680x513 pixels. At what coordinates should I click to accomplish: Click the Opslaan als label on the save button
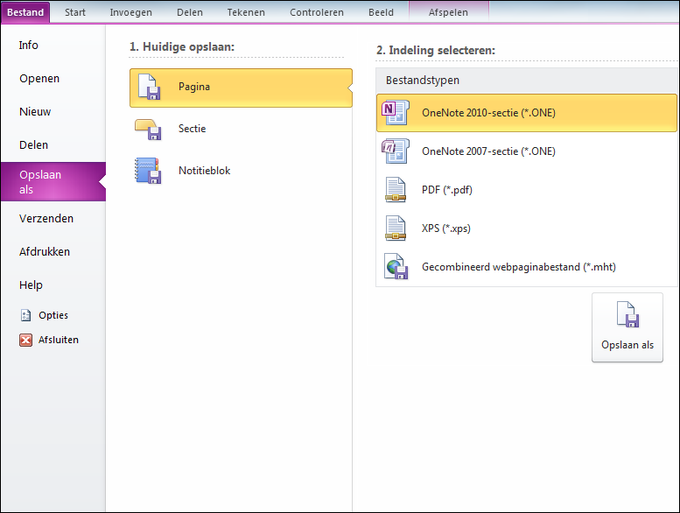(x=627, y=345)
